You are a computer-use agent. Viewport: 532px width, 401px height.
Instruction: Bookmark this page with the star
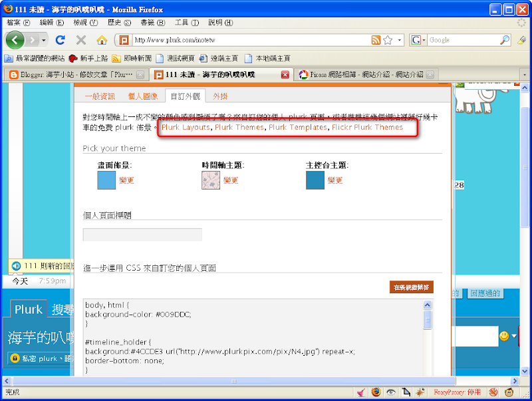coord(388,40)
